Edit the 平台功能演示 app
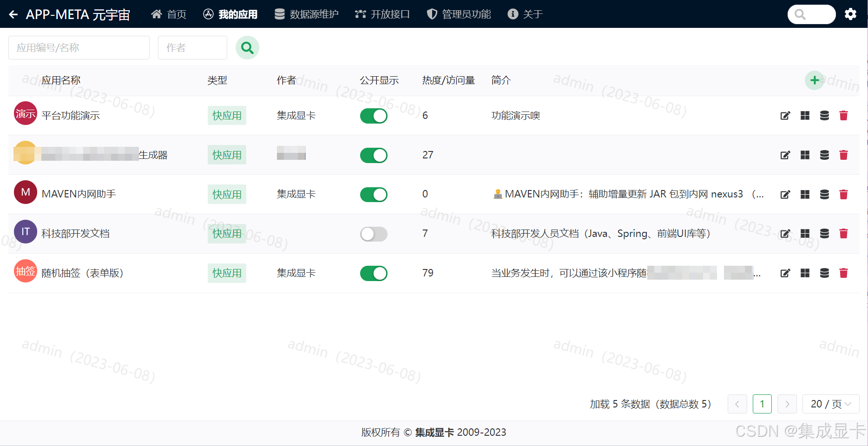868x446 pixels. coord(785,116)
